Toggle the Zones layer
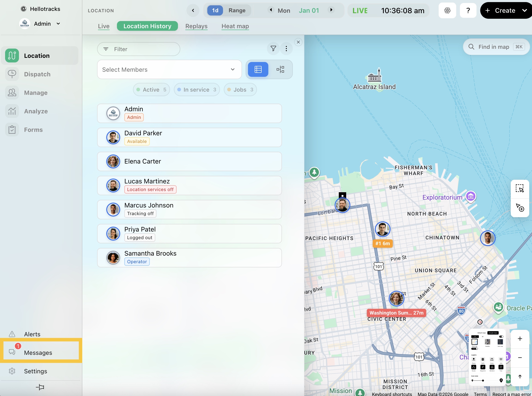532x396 pixels. click(492, 359)
